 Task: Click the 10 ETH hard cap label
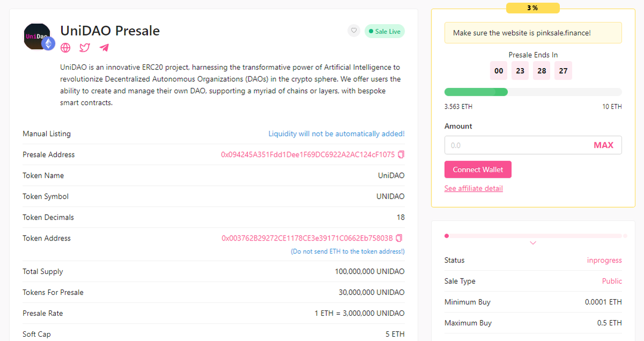click(612, 107)
